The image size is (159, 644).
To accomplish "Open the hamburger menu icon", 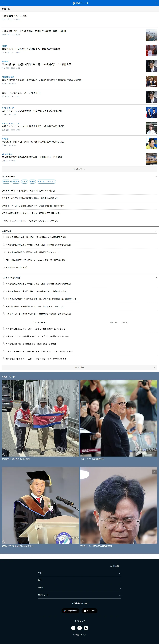I will (3, 3).
